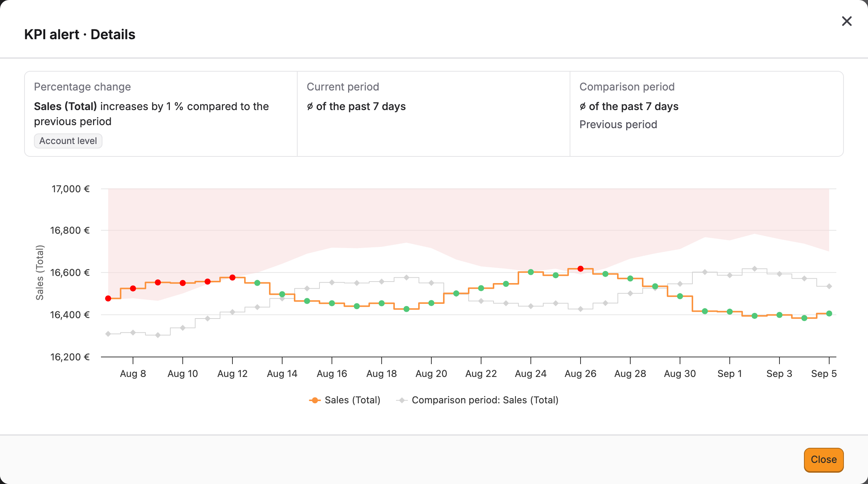Click the orange Close button
The image size is (868, 484).
pyautogui.click(x=824, y=459)
